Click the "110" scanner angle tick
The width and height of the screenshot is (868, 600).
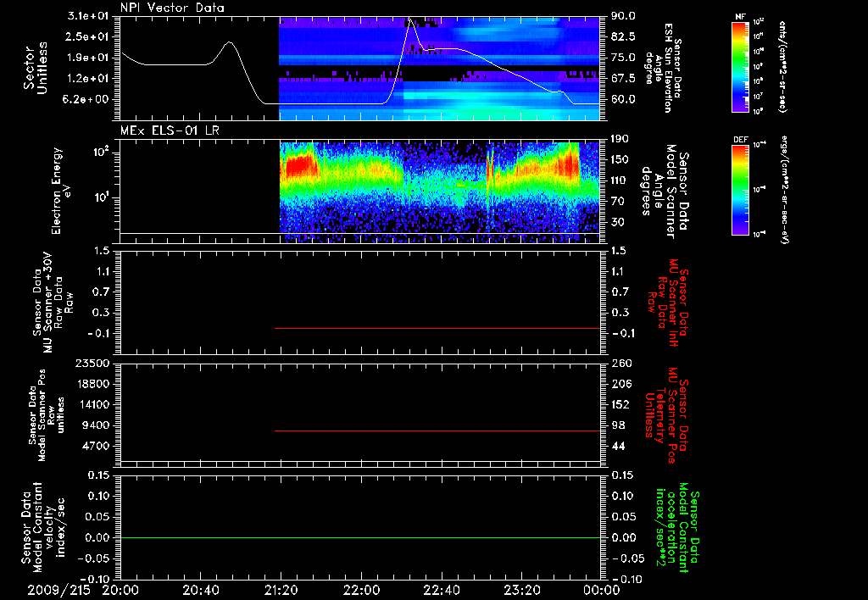point(620,181)
